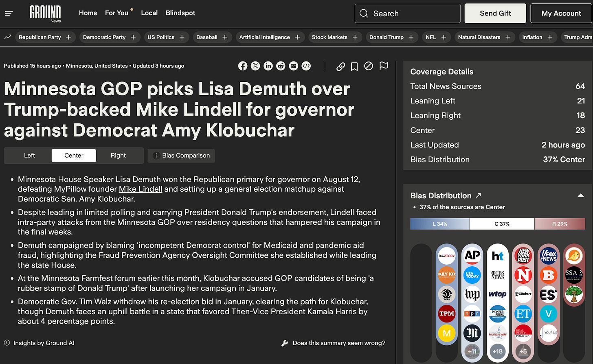The image size is (593, 364).
Task: Click the Ground News logo
Action: click(45, 14)
